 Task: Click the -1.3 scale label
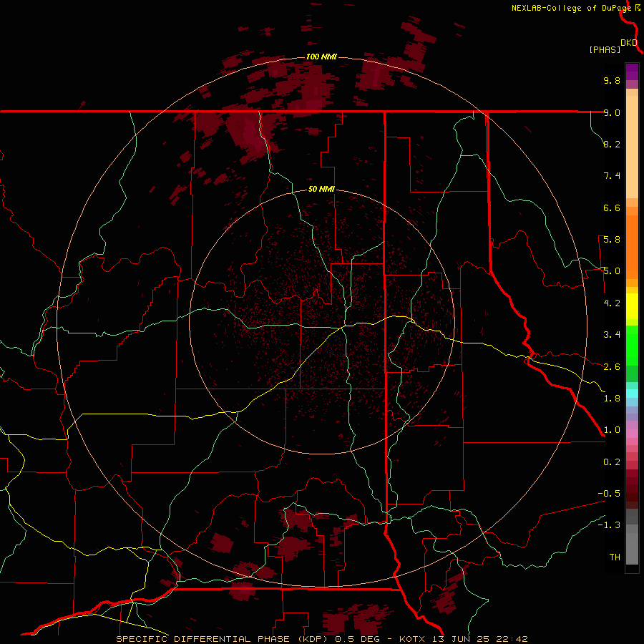tap(609, 525)
